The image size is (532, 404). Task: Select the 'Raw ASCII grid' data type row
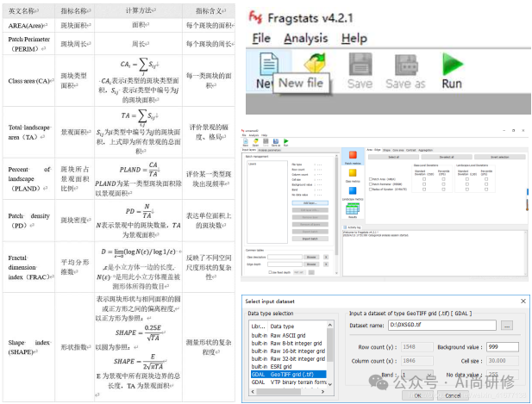click(288, 336)
